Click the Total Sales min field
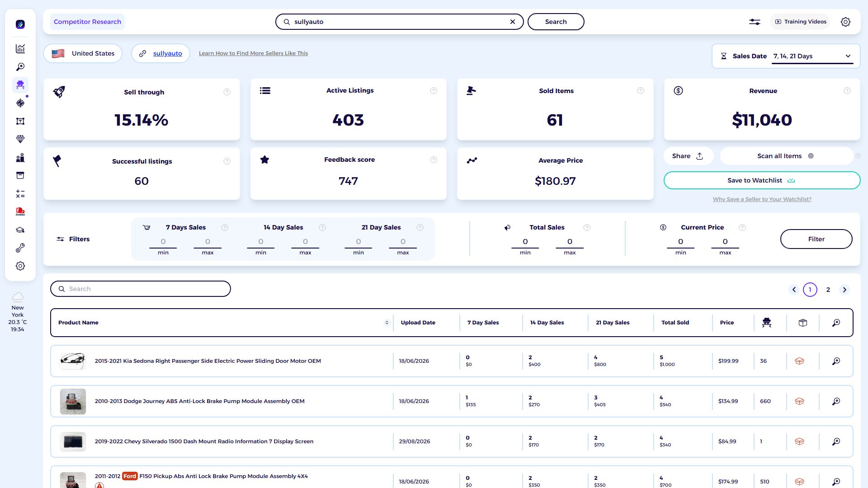Viewport: 868px width, 488px height. click(x=525, y=242)
